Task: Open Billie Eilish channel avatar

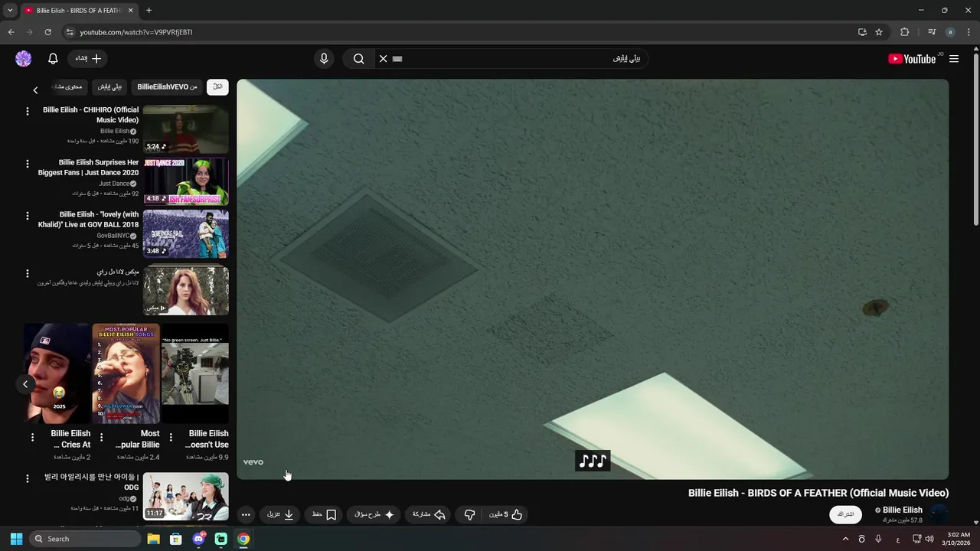Action: (x=939, y=514)
